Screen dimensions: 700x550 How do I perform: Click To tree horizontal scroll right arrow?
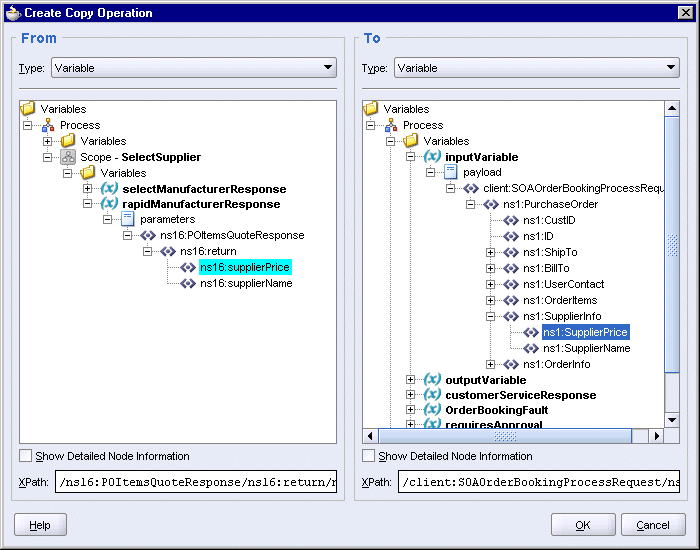(656, 436)
